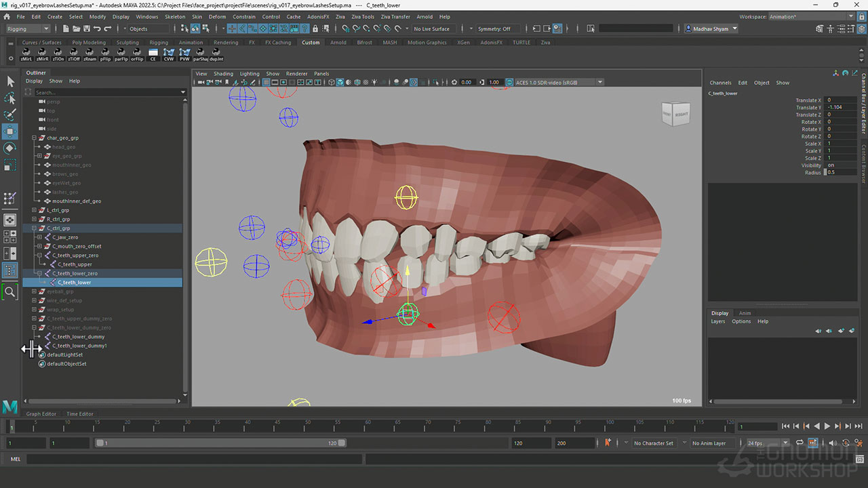Image resolution: width=868 pixels, height=488 pixels.
Task: Click the time range slider bar
Action: 220,443
